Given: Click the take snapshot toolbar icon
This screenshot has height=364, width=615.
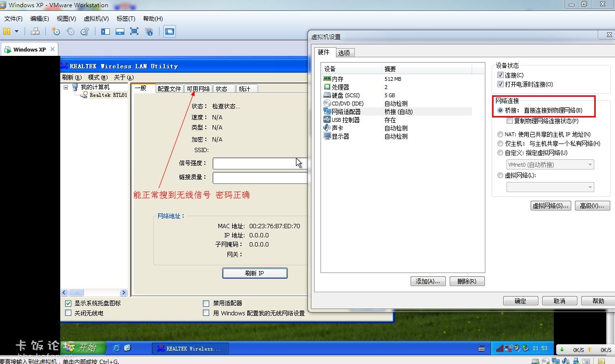Looking at the screenshot, I should [56, 31].
